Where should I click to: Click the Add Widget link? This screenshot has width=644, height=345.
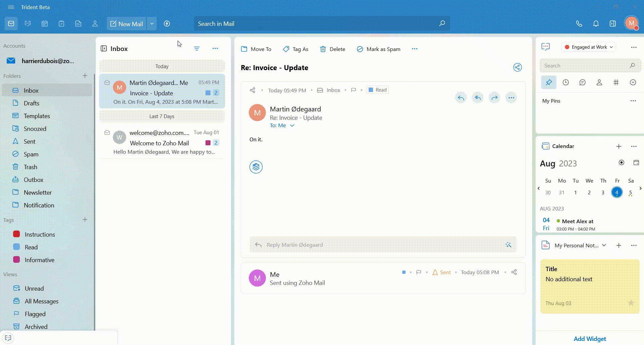tap(590, 339)
